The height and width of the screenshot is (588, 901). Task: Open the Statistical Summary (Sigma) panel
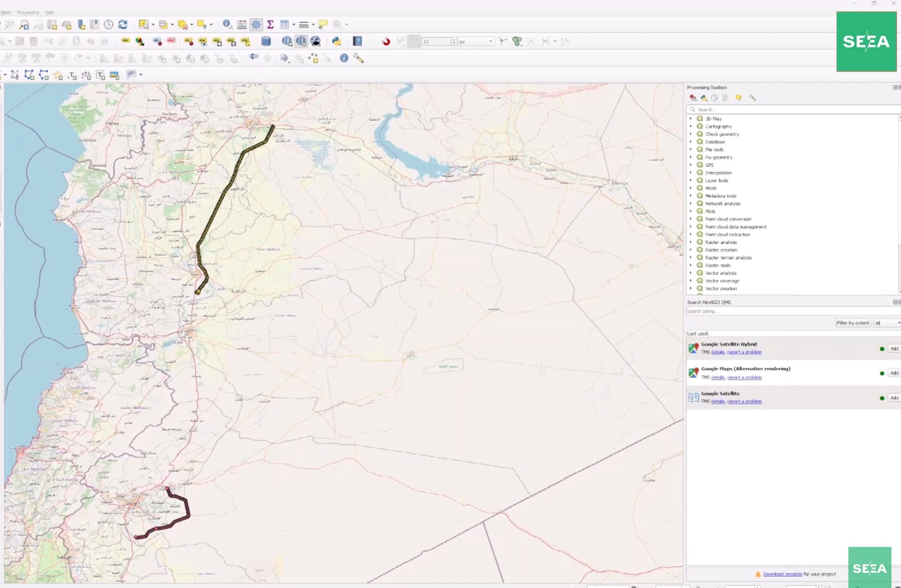click(x=270, y=25)
